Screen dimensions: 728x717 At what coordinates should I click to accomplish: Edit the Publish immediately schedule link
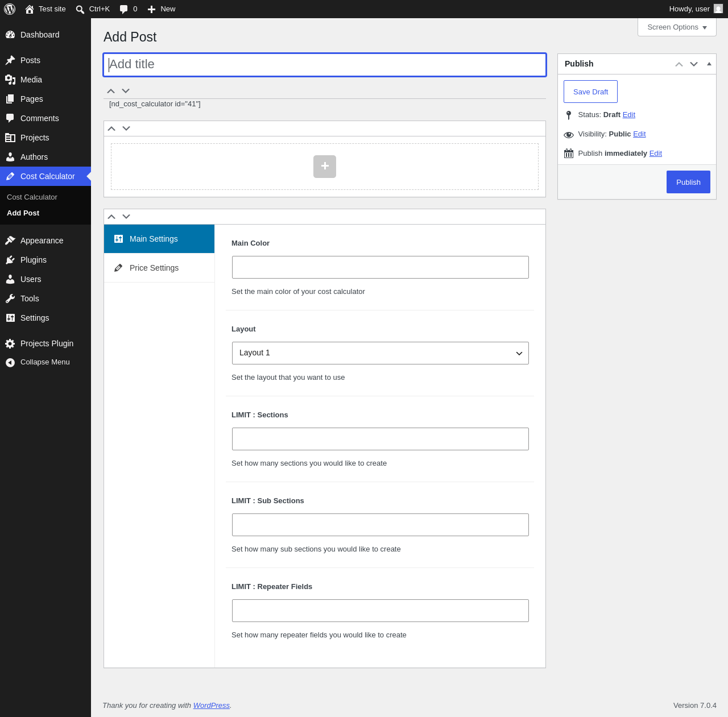(656, 154)
